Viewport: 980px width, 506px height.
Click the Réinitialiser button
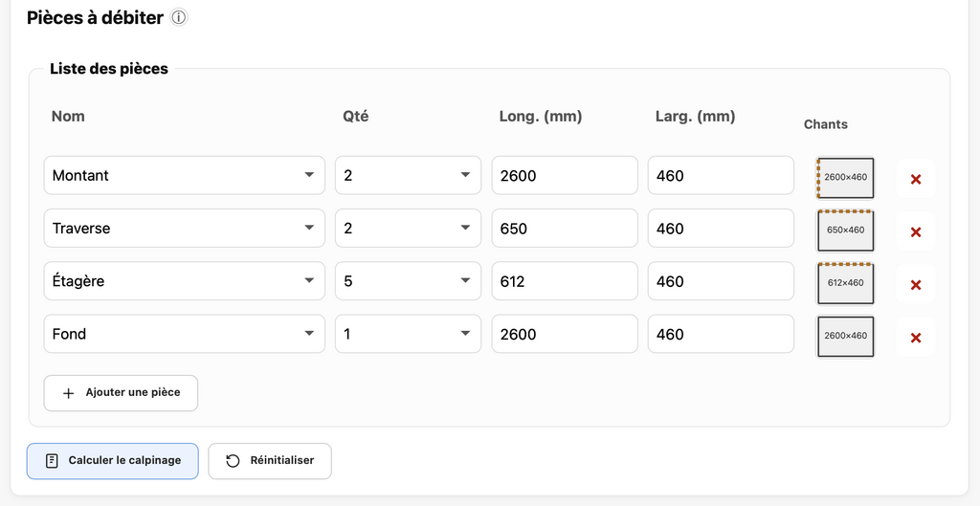point(269,460)
